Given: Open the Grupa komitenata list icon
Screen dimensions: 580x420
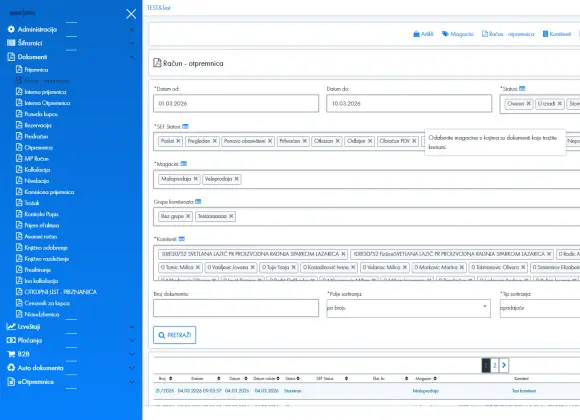Looking at the screenshot, I should coord(198,202).
